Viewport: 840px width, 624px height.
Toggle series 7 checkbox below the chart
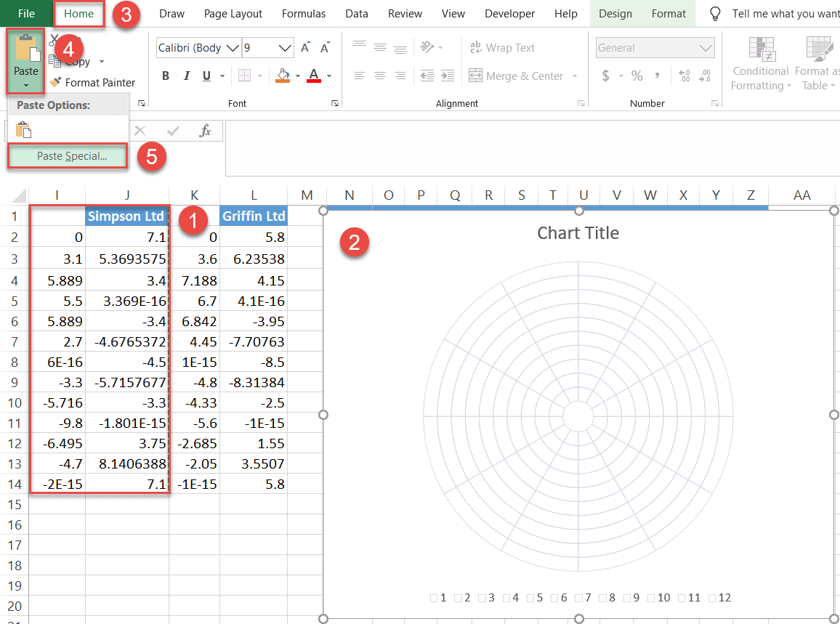pos(582,598)
